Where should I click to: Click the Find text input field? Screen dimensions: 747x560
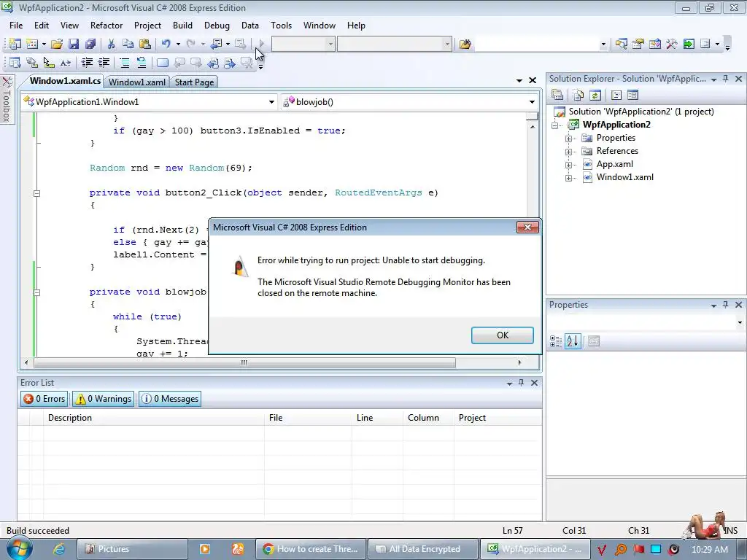pos(537,44)
